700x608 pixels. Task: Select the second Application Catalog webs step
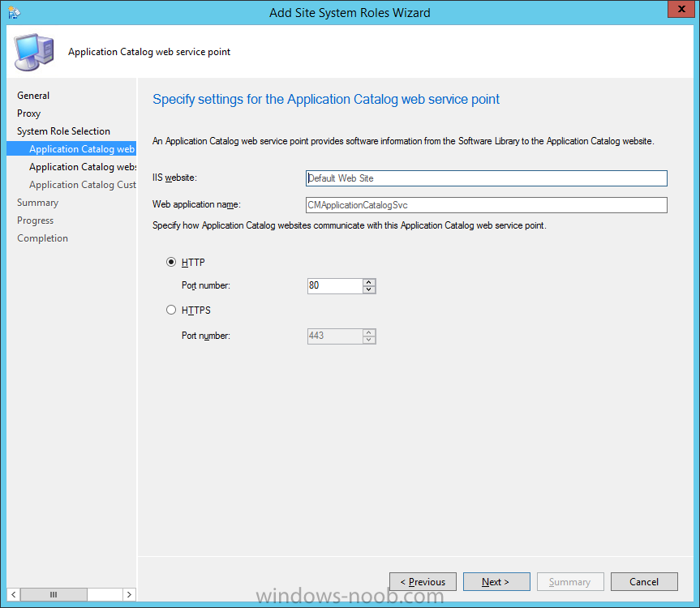(x=83, y=167)
